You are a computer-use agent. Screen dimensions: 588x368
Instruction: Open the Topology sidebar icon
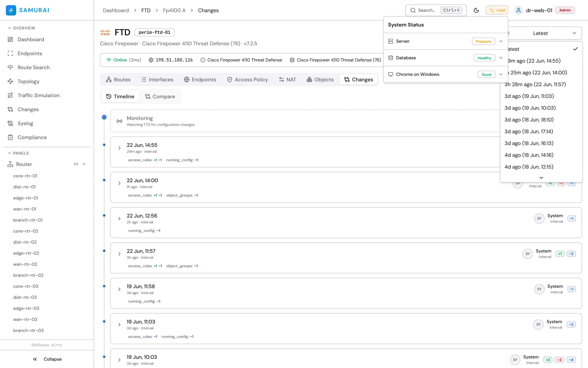click(x=10, y=82)
